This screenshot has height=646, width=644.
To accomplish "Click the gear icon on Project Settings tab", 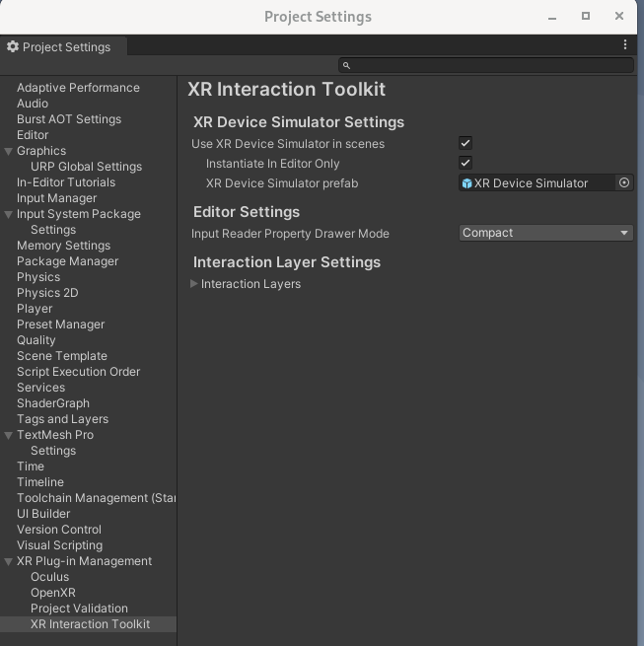I will coord(13,46).
